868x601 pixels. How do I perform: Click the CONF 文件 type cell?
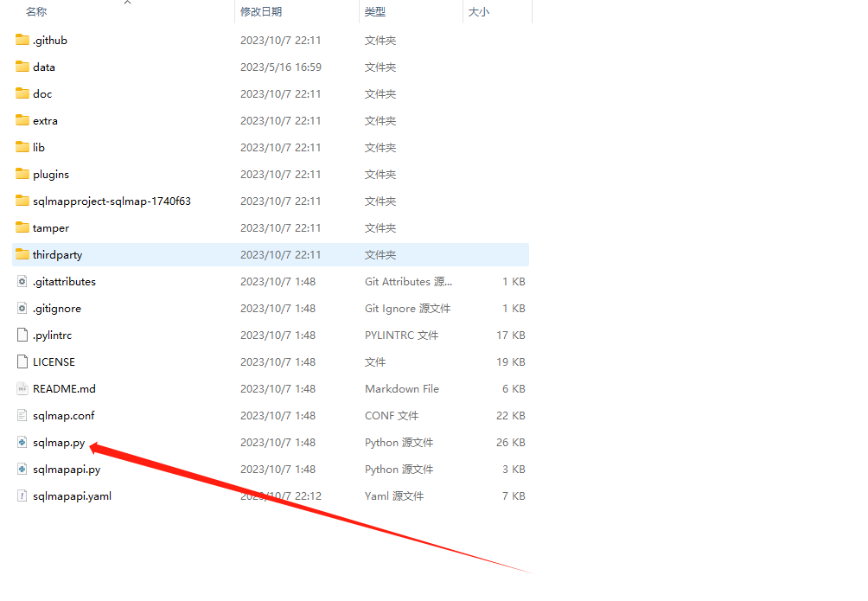(392, 415)
